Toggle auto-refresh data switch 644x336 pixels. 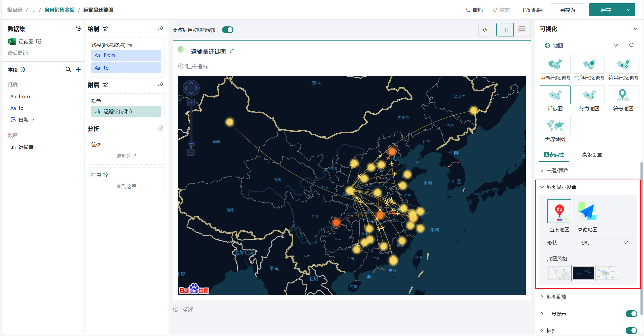pos(228,30)
